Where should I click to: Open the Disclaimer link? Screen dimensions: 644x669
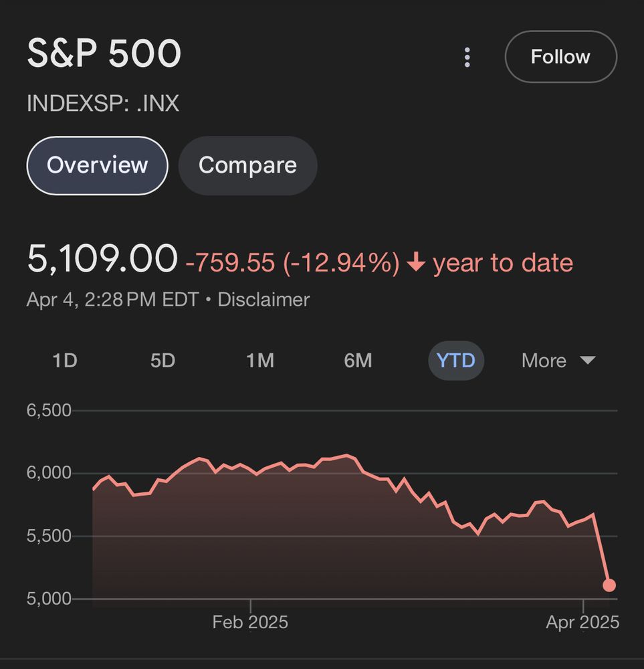(263, 299)
